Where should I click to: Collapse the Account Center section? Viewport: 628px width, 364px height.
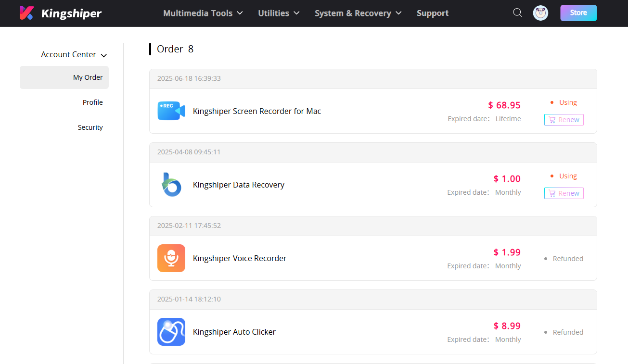pos(74,55)
